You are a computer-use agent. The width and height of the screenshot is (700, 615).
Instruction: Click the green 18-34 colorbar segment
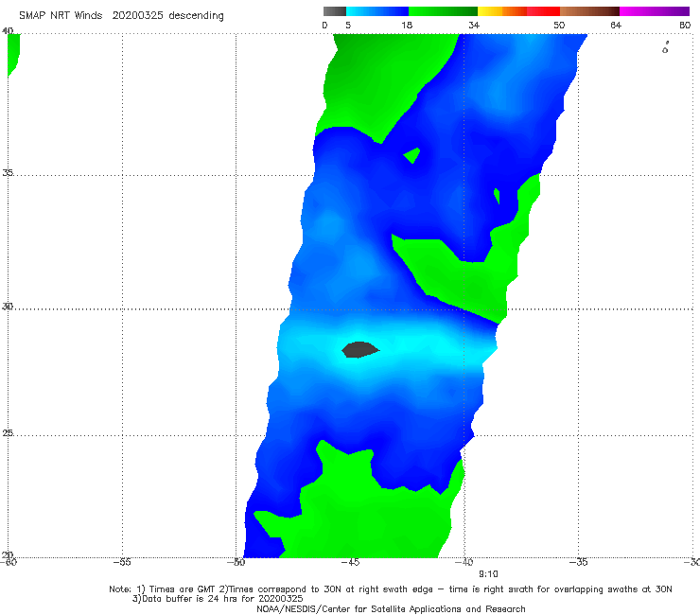pyautogui.click(x=444, y=11)
